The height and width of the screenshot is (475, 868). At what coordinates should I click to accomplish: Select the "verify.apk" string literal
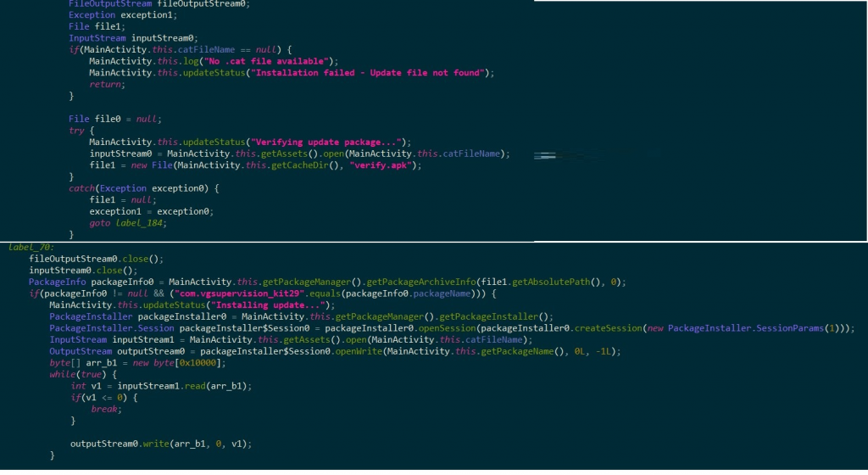click(381, 165)
